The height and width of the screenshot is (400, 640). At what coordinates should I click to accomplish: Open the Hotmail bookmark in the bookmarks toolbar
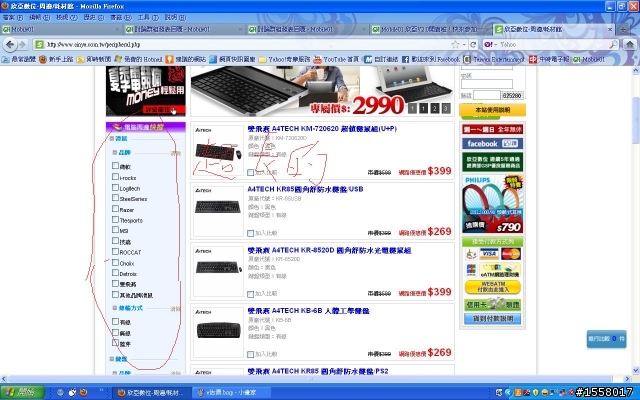pos(139,60)
